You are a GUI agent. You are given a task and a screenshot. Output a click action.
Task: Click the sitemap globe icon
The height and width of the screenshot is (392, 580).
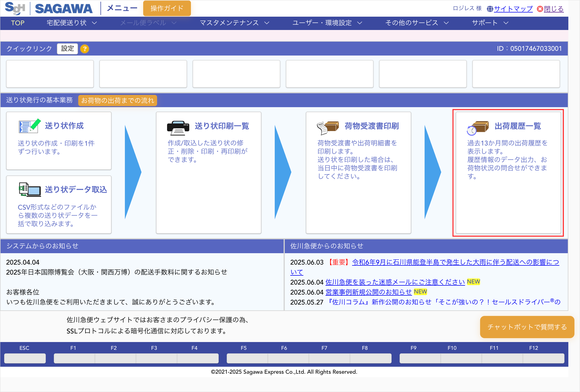click(x=490, y=9)
